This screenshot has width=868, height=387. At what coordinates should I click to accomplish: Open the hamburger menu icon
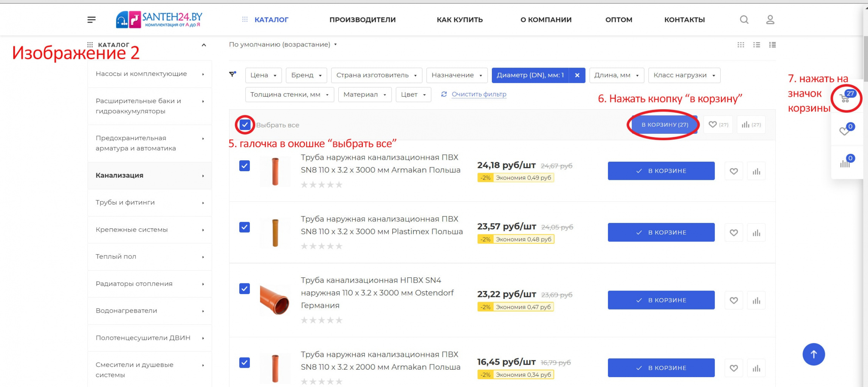pyautogui.click(x=91, y=20)
